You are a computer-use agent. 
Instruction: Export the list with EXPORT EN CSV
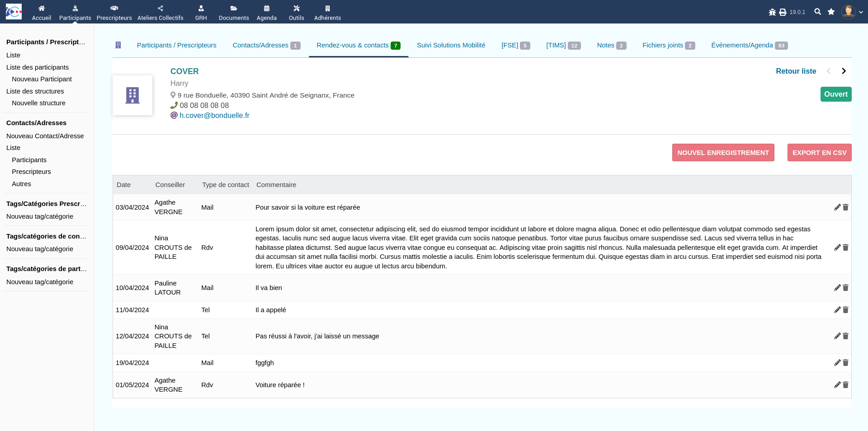point(819,153)
